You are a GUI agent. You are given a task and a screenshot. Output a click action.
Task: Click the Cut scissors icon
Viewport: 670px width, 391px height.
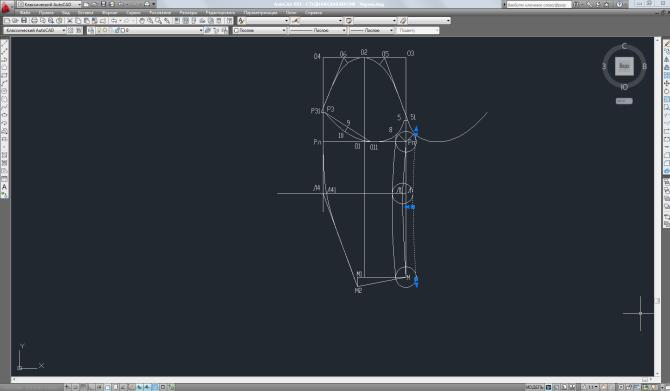[x=70, y=21]
